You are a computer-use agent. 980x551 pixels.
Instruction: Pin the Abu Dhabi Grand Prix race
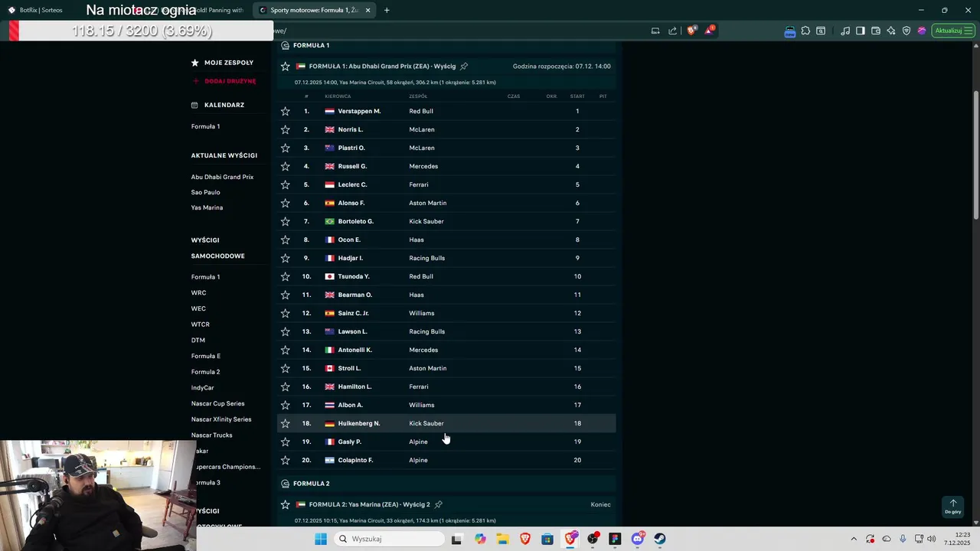464,67
